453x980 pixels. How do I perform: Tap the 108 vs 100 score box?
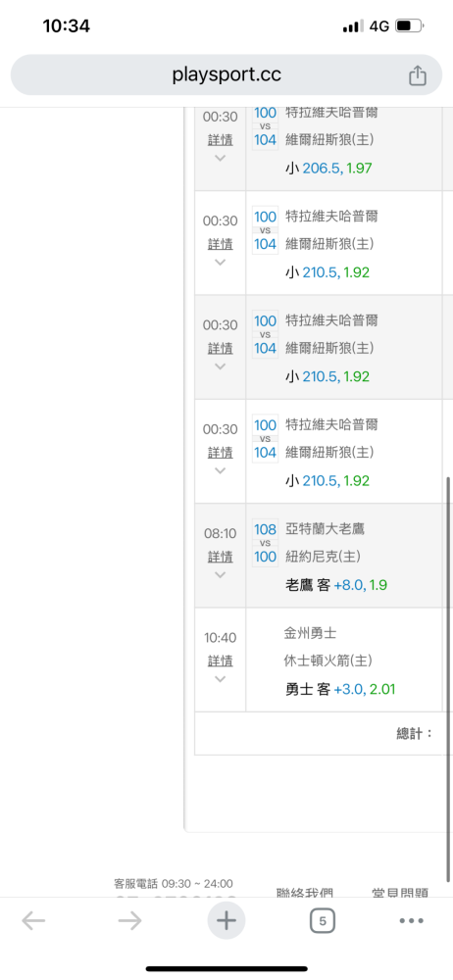[x=266, y=543]
